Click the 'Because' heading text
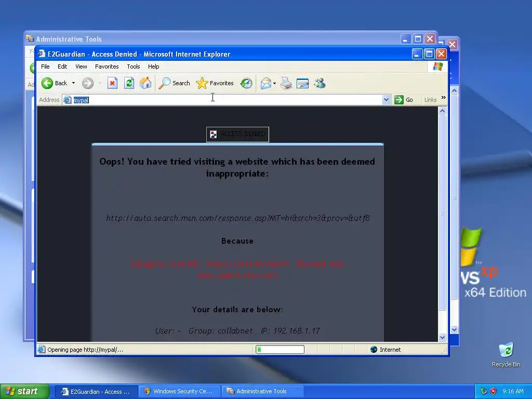 click(237, 241)
